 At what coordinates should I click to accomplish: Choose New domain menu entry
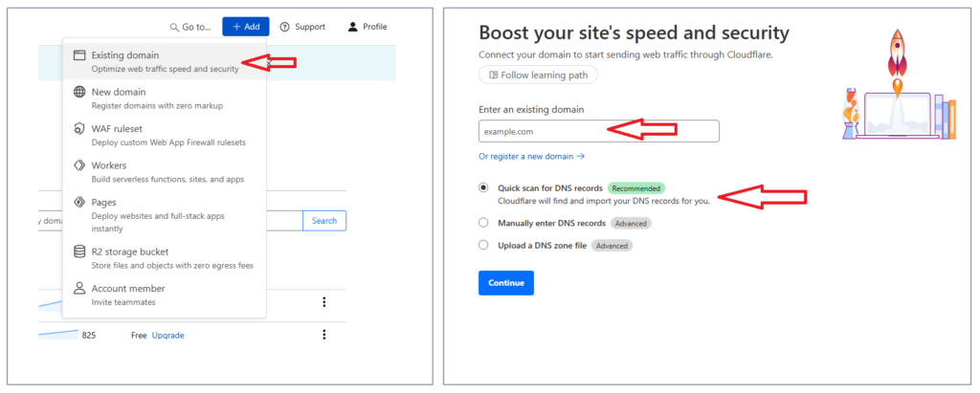(165, 98)
